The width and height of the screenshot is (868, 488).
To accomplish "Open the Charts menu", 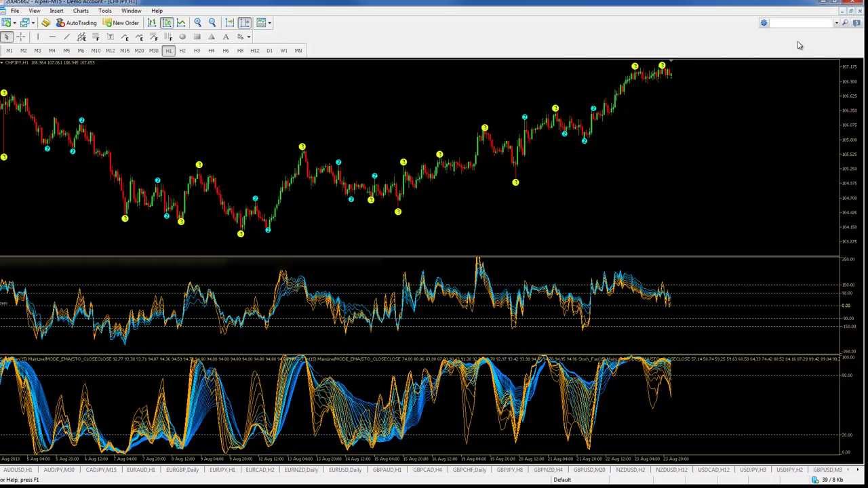I will point(81,11).
